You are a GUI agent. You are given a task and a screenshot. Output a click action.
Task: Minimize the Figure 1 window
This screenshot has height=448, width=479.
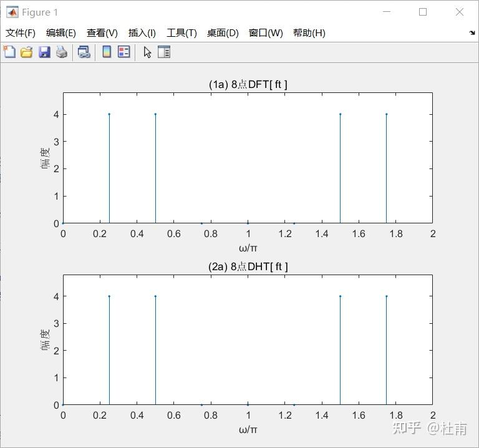pyautogui.click(x=387, y=12)
